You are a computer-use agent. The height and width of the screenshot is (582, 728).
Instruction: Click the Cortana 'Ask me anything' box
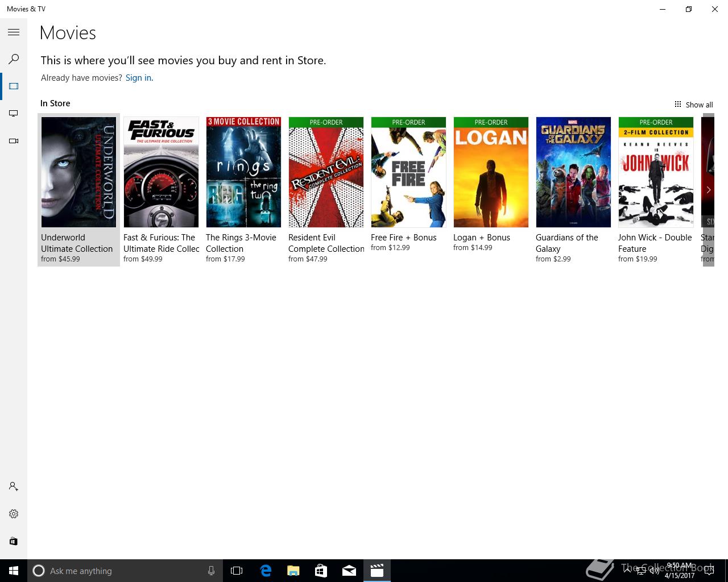[124, 571]
